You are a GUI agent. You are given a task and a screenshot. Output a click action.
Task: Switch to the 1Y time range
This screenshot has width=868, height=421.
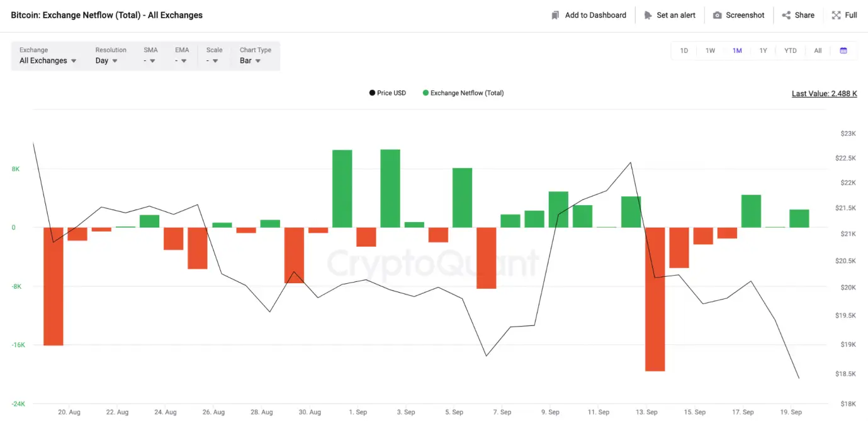tap(763, 50)
